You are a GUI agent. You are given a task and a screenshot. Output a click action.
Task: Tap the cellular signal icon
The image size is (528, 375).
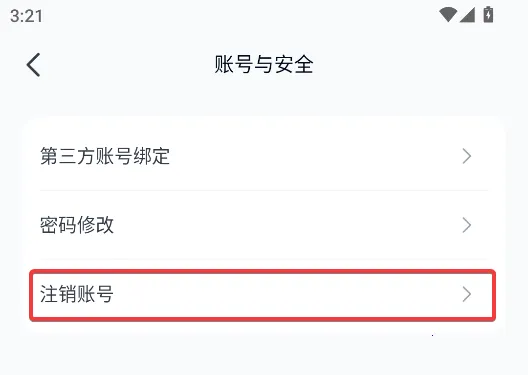pos(467,15)
